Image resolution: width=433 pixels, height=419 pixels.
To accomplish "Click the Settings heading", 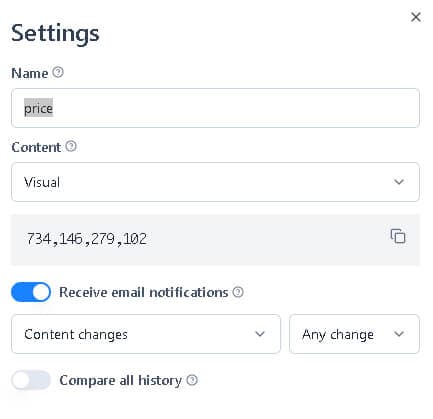I will click(x=55, y=34).
